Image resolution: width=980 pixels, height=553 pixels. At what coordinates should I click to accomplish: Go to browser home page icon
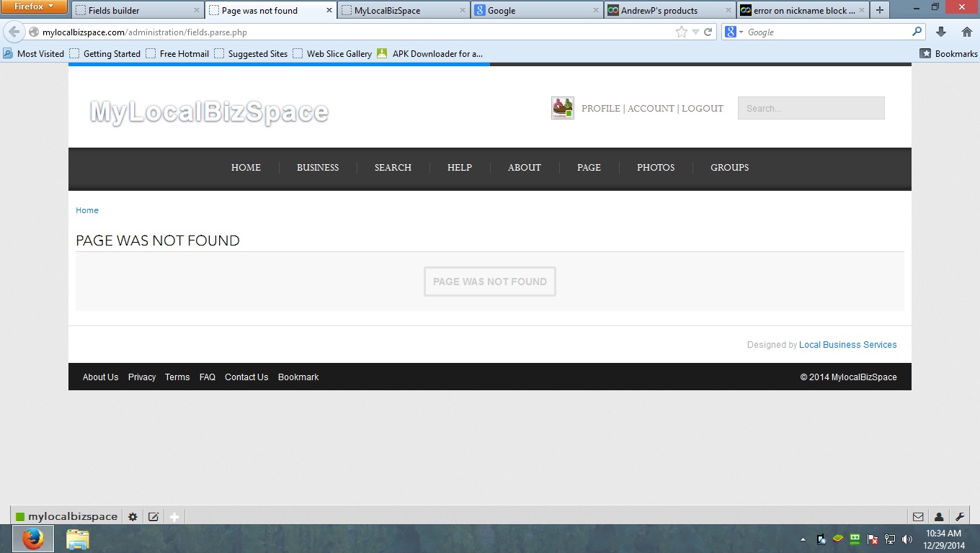(967, 32)
